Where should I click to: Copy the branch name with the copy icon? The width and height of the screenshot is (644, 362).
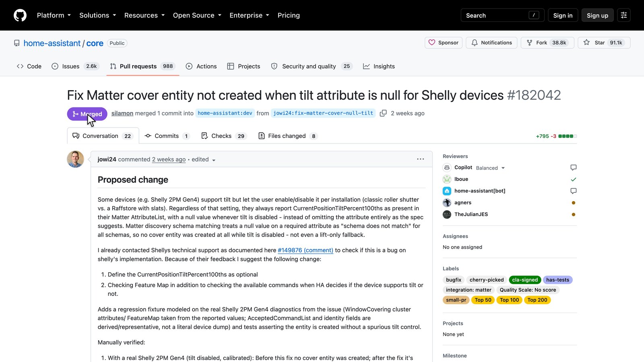[383, 113]
